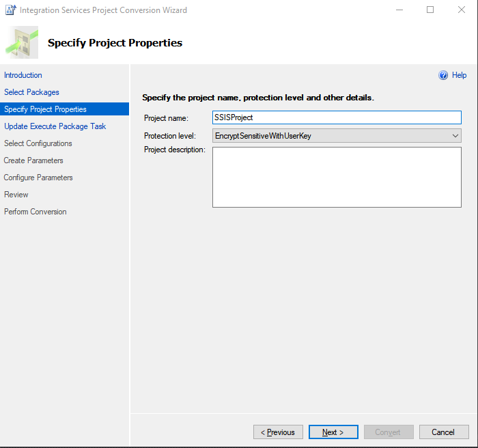Open the Select Packages step
This screenshot has height=448, width=478.
click(x=31, y=92)
